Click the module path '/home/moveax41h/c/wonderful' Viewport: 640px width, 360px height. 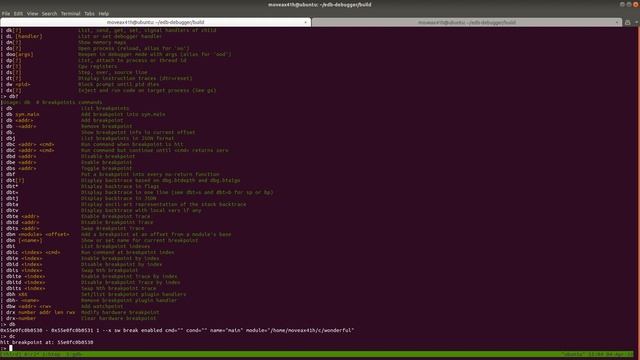click(x=312, y=330)
